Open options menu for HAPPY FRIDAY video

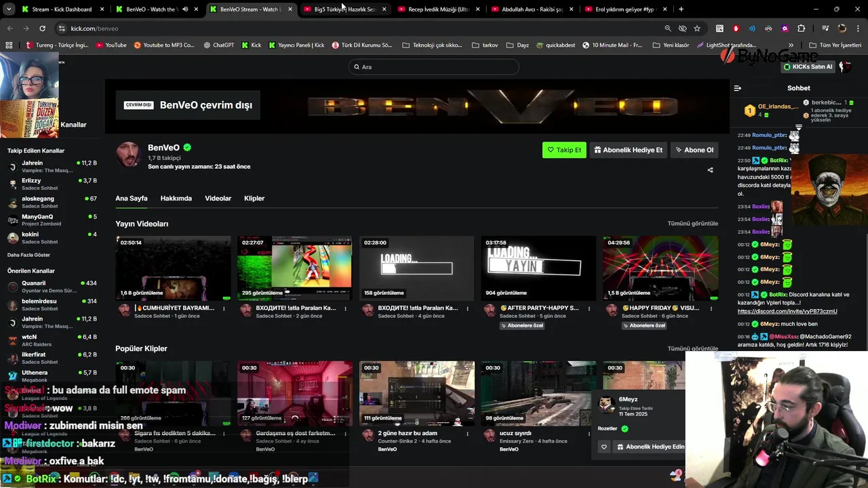click(711, 308)
